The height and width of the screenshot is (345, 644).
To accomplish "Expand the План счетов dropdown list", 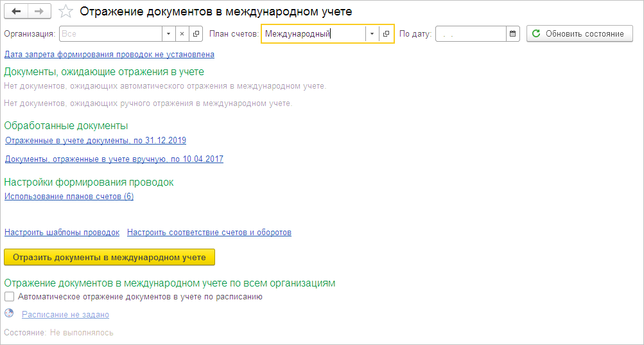I will 372,34.
